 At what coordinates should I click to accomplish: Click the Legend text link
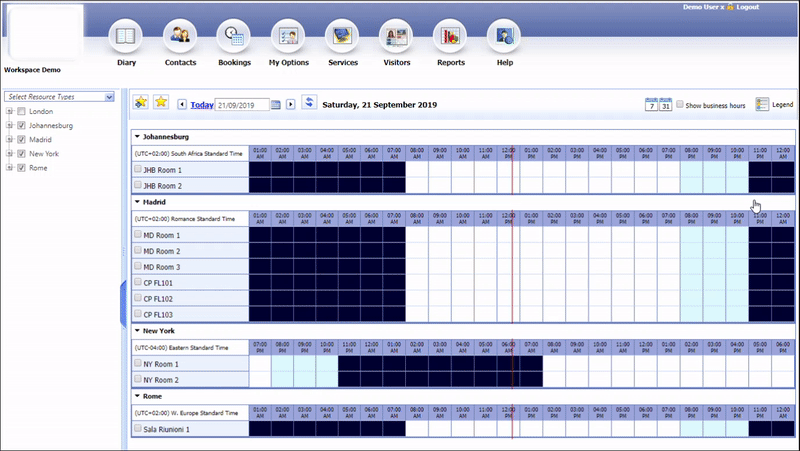click(782, 104)
